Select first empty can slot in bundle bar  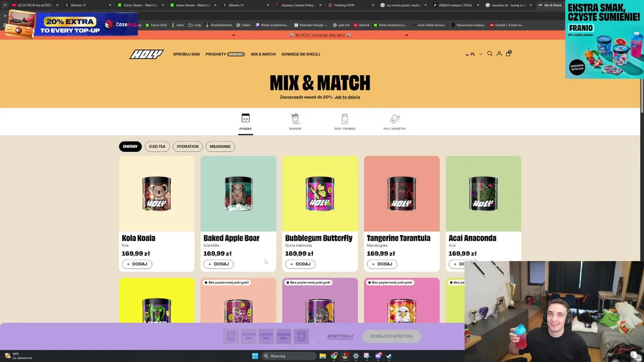point(230,336)
